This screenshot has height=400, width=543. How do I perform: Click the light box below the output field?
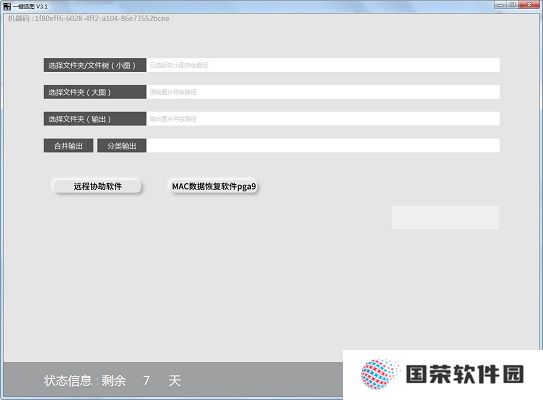[445, 217]
